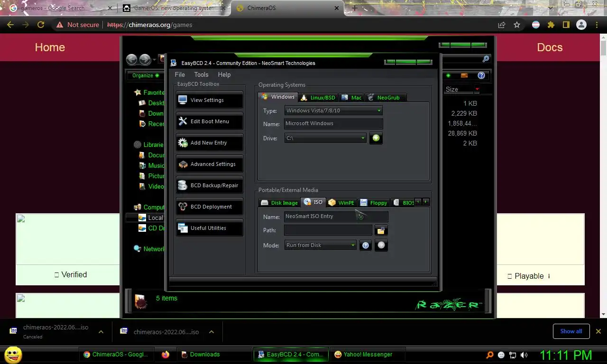Open Useful Utilities section
607x364 pixels.
tap(209, 228)
